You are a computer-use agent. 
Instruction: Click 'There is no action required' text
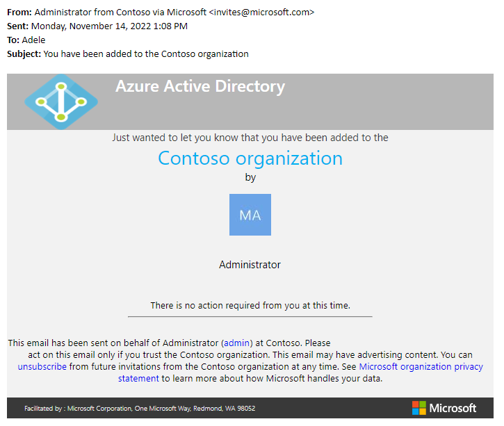pyautogui.click(x=250, y=305)
